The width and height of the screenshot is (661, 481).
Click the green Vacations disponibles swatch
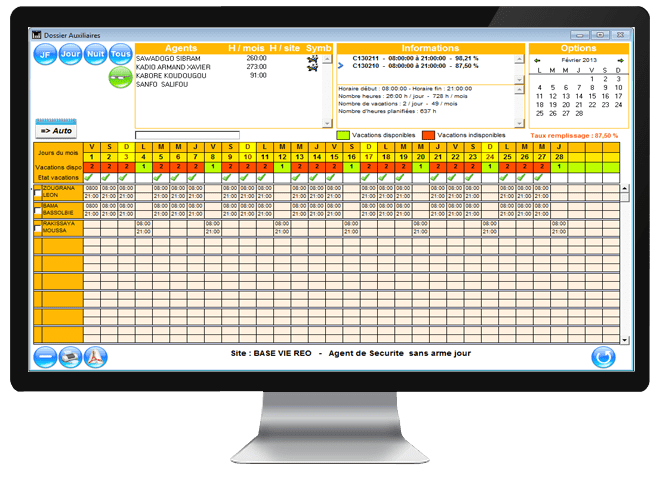click(343, 135)
